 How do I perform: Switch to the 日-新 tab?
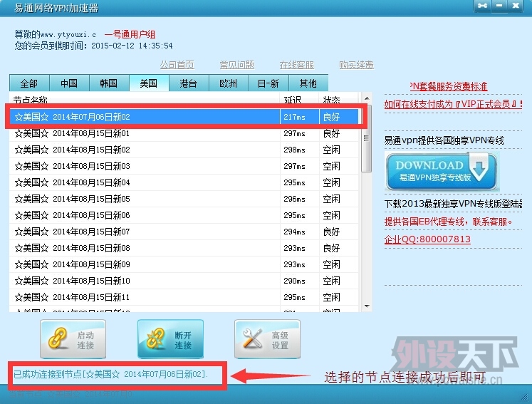point(268,83)
